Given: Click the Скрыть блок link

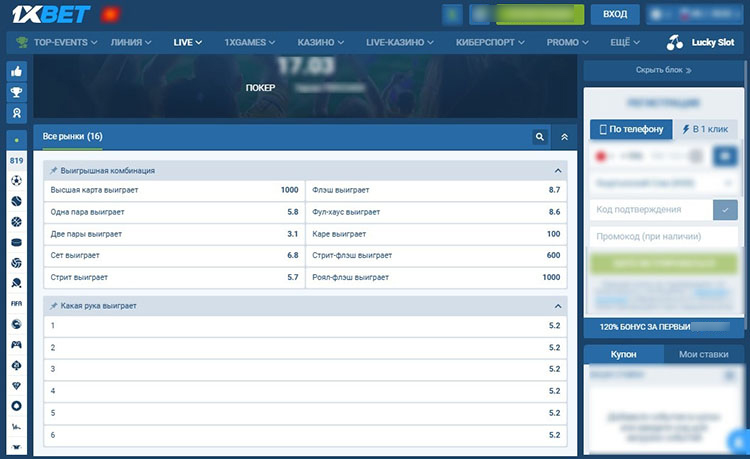Looking at the screenshot, I should point(664,71).
